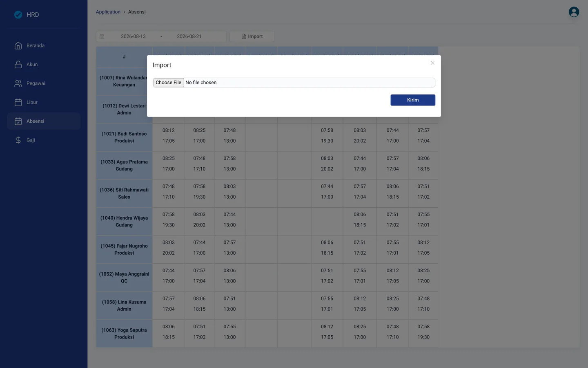Close the Import dialog with X
The image size is (588, 368).
pyautogui.click(x=432, y=63)
